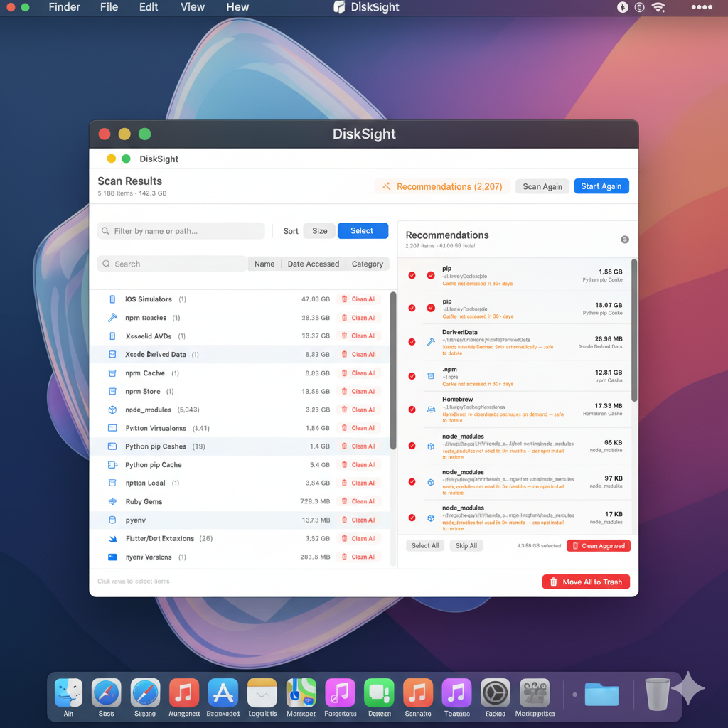This screenshot has width=728, height=728.
Task: Toggle the .npm recommendation checkbox
Action: pyautogui.click(x=412, y=376)
